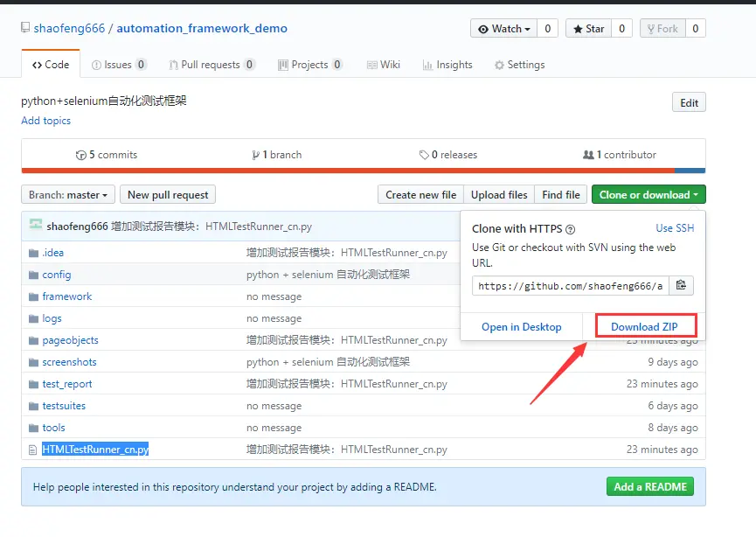
Task: Click the screenshots folder icon
Action: [33, 362]
